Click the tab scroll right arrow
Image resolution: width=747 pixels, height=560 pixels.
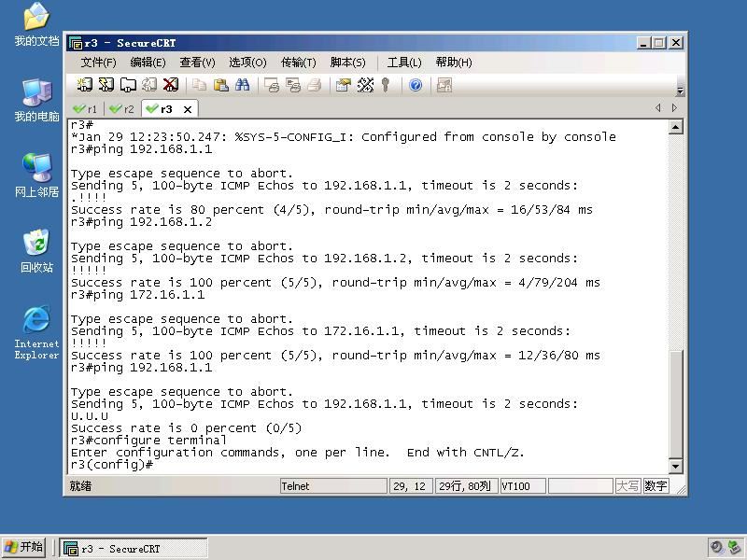point(674,108)
